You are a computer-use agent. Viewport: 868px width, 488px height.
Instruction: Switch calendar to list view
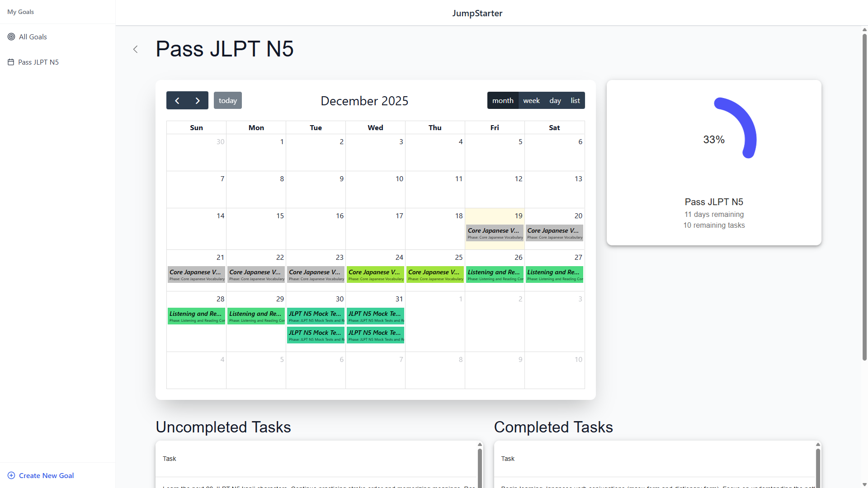(x=575, y=100)
